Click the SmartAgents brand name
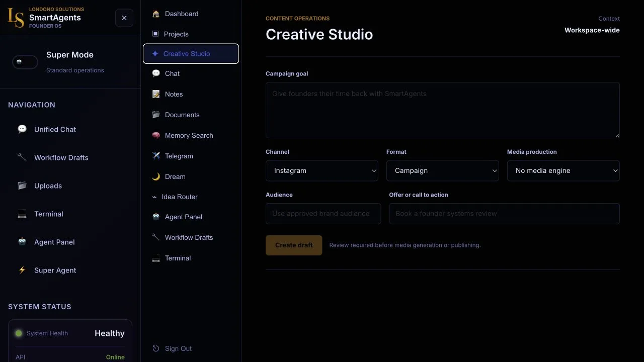 pyautogui.click(x=55, y=18)
